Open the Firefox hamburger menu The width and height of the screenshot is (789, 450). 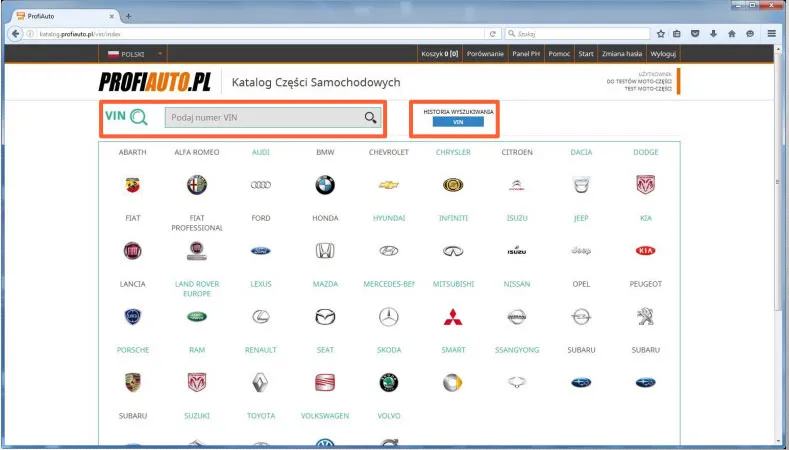pos(771,34)
